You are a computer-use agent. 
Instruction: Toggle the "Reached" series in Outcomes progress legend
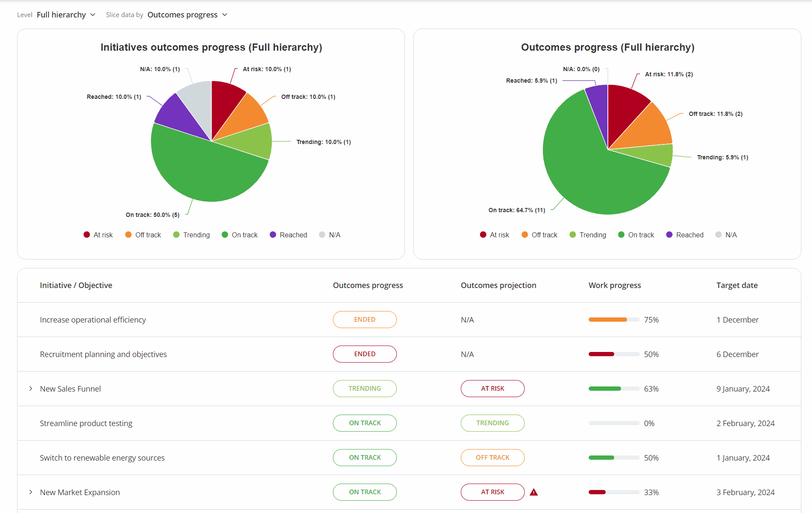669,235
